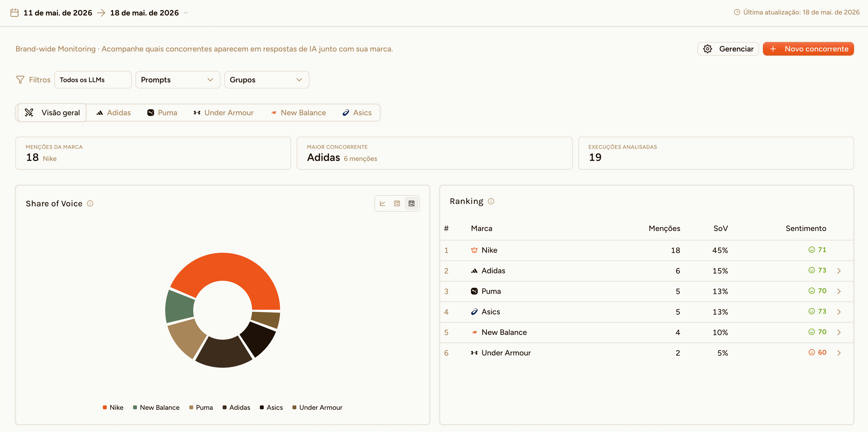Click the Execuções Analisadas card showing 19
The height and width of the screenshot is (432, 868).
pos(716,153)
